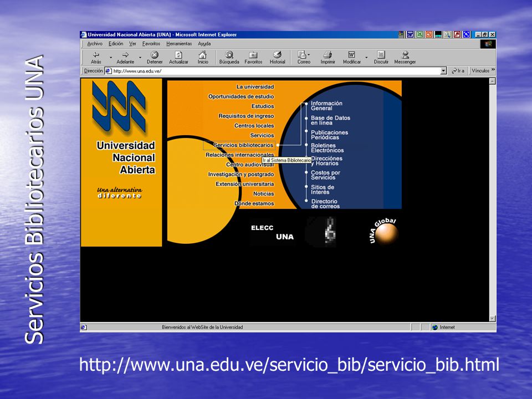The width and height of the screenshot is (532, 399).
Task: Click the ELECC UNA banner
Action: point(273,232)
